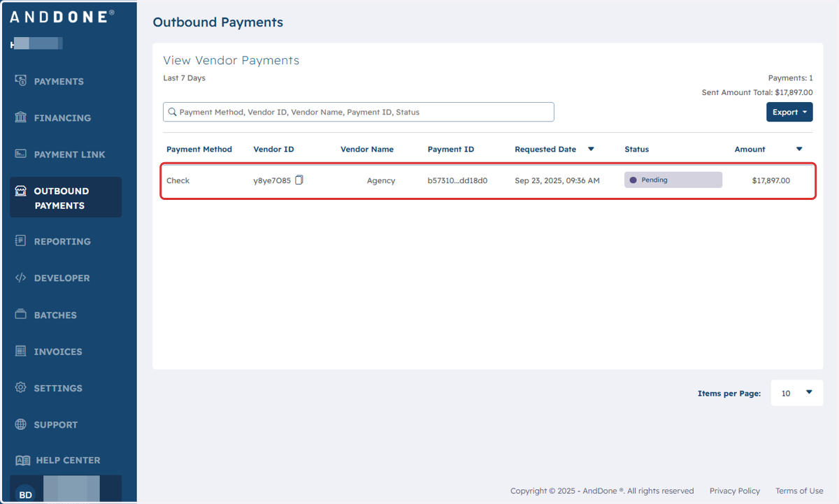Click the vendor ID y8ye7O85 text
The width and height of the screenshot is (839, 504).
click(272, 180)
